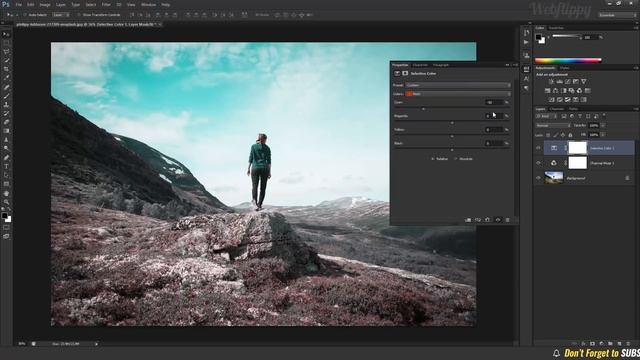The width and height of the screenshot is (640, 360).
Task: Select the Brush tool
Action: (6, 96)
